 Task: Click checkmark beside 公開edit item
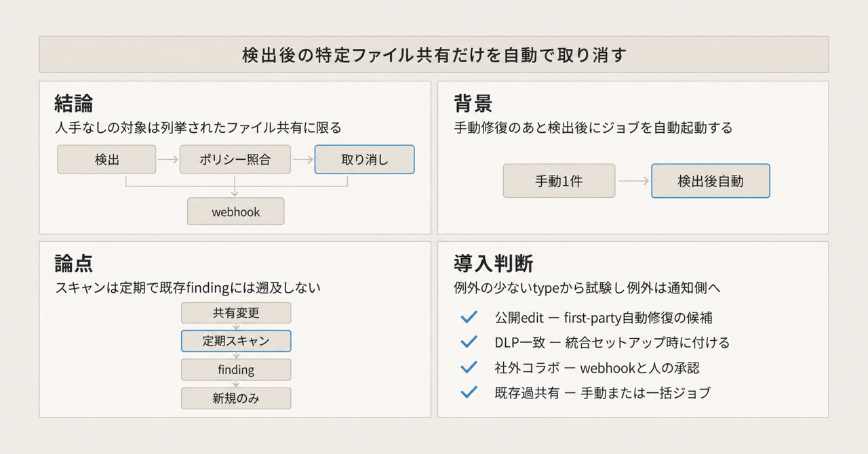point(469,317)
